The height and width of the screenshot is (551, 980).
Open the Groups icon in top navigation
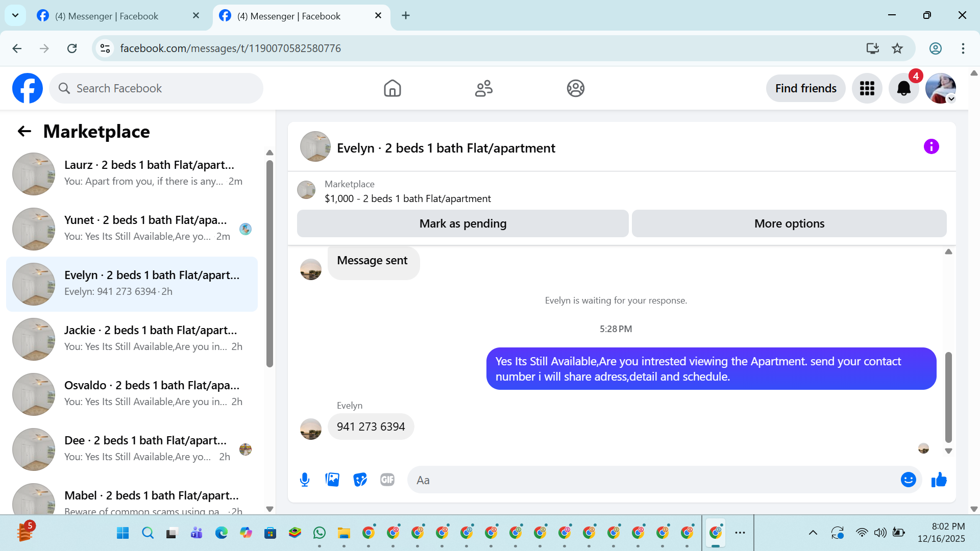click(x=575, y=88)
